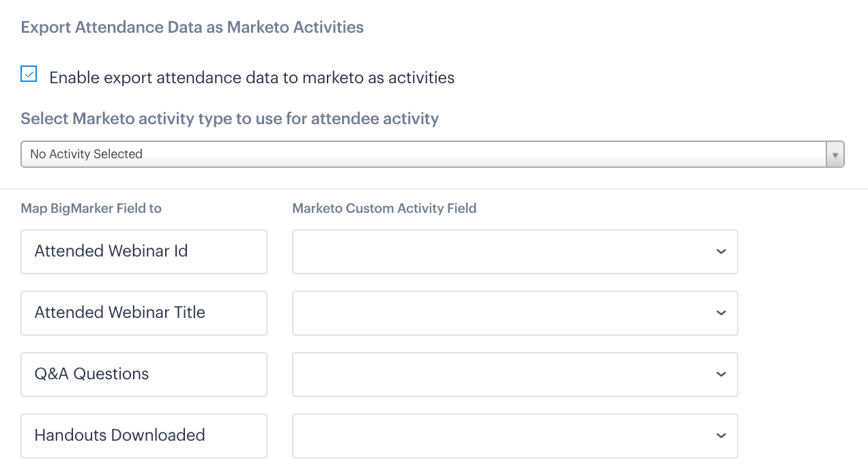Click 'Marketo Custom Activity Field' column header
Screen dimensions: 868x468
click(384, 209)
